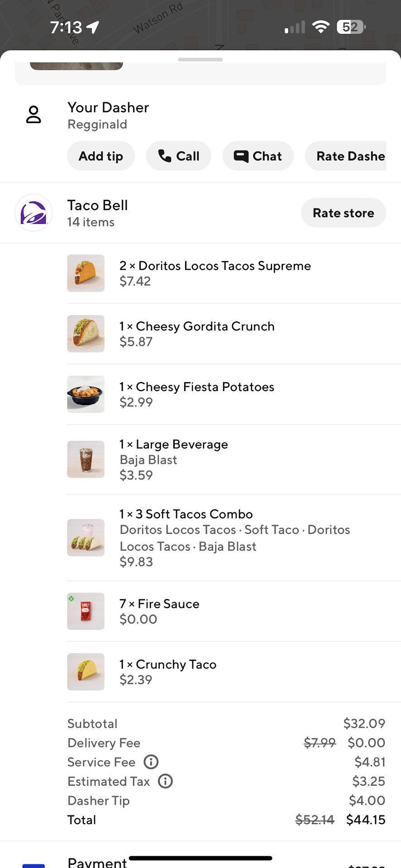Tap the Large Beverage Baja Blast image
The height and width of the screenshot is (868, 401).
point(86,459)
